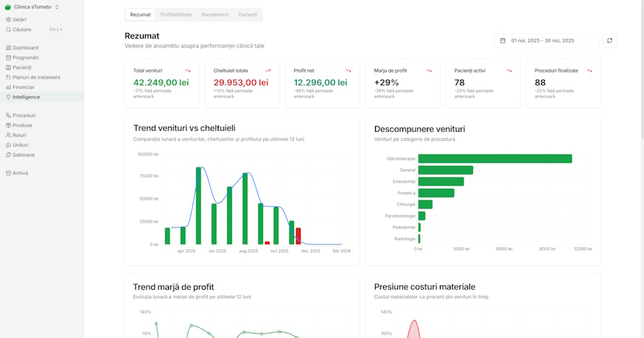Open Dashboard from the sidebar
This screenshot has height=338, width=644.
(x=24, y=47)
